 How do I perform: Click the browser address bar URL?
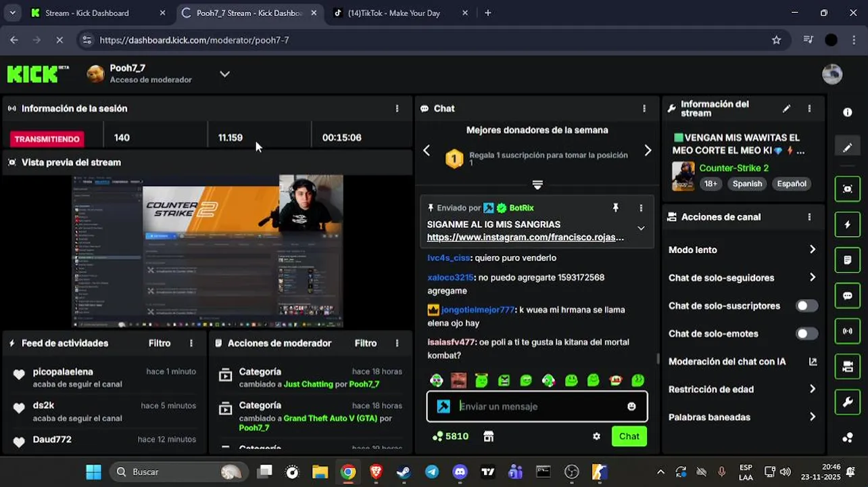pos(194,40)
